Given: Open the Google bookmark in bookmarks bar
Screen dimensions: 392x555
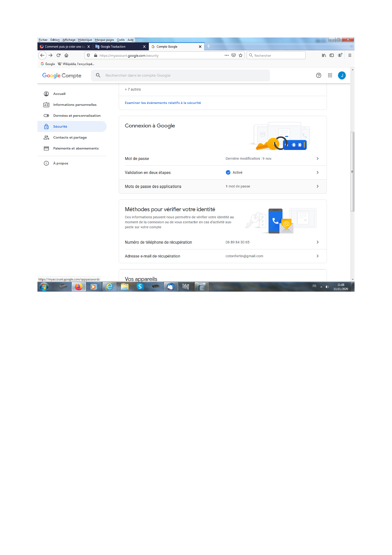Looking at the screenshot, I should click(x=48, y=64).
